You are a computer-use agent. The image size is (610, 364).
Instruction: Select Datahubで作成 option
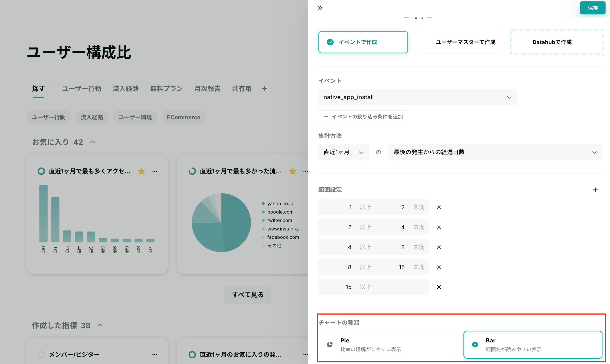(x=557, y=42)
